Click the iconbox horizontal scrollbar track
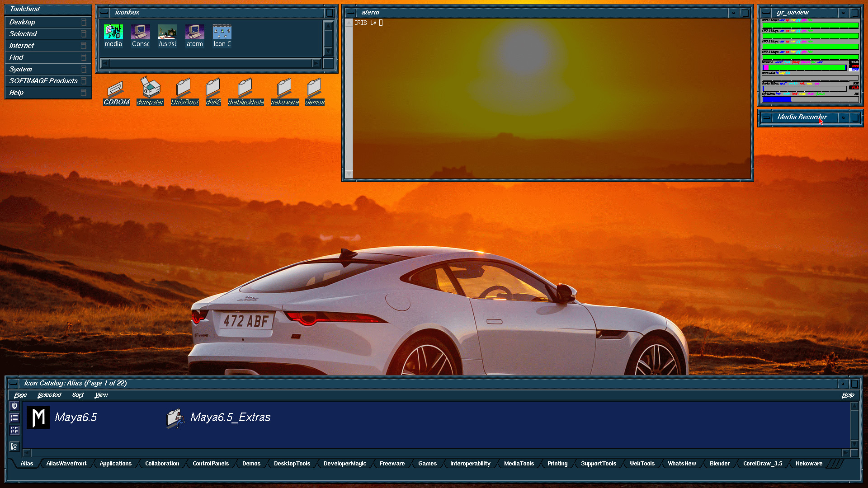This screenshot has width=868, height=488. 210,64
